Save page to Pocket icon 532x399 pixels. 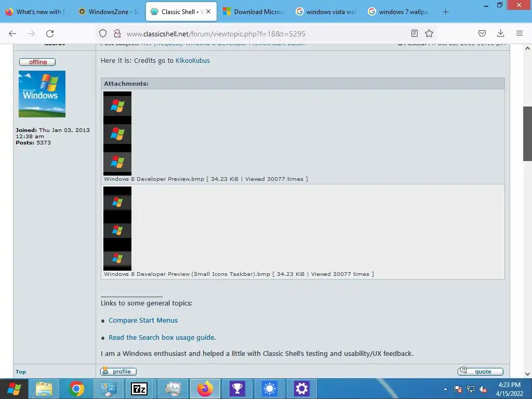482,33
